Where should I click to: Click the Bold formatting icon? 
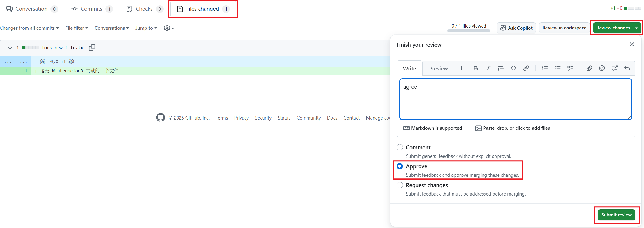coord(476,68)
